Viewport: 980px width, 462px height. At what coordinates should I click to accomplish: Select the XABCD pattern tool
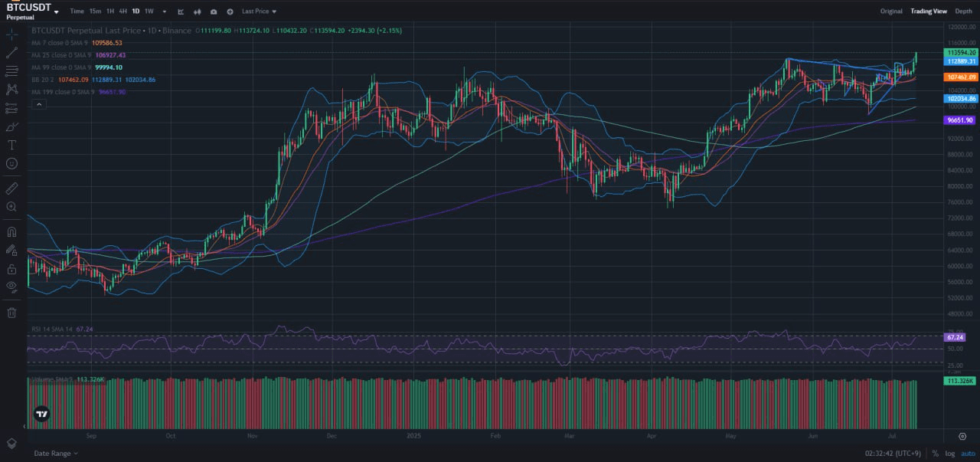[x=11, y=90]
